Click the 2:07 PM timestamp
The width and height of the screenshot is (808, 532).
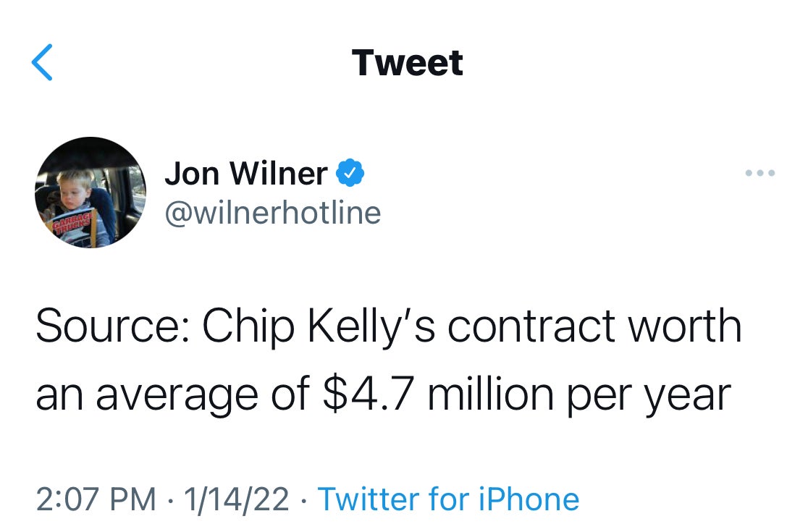(x=96, y=499)
